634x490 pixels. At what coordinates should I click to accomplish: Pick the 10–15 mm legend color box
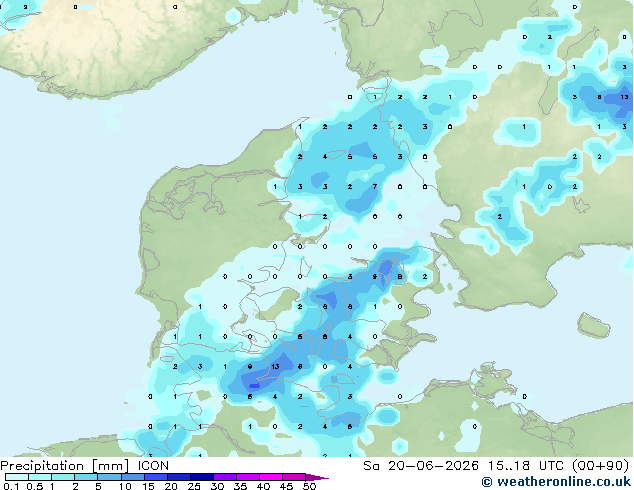coord(132,477)
